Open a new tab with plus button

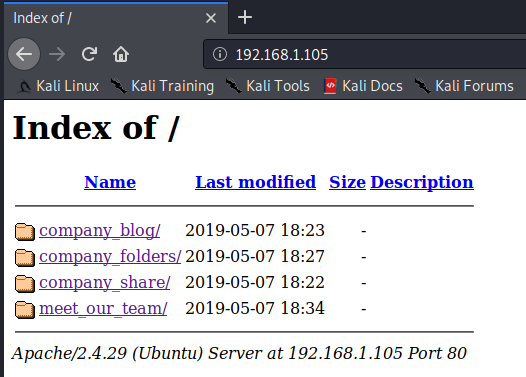pos(245,17)
